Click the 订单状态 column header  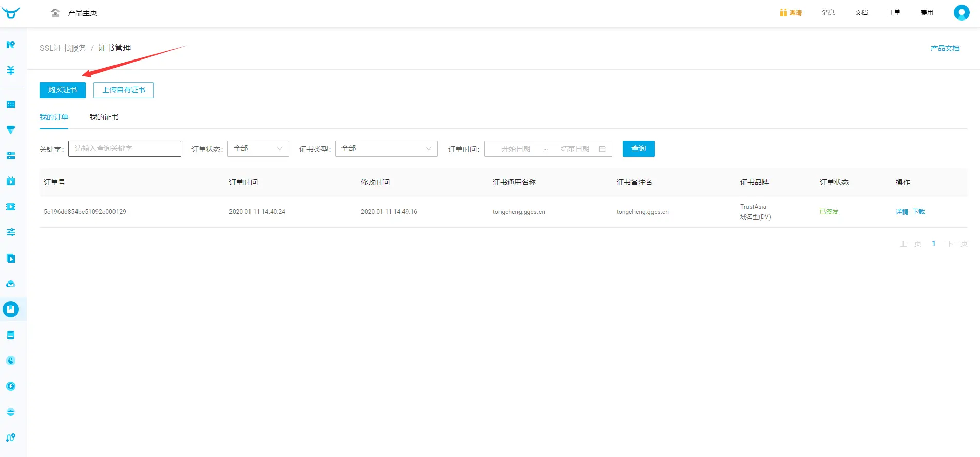coord(834,182)
